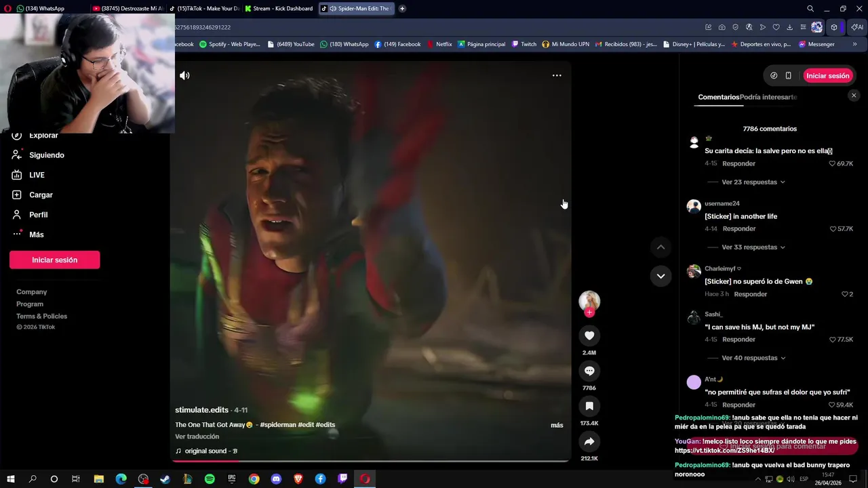Open username24's profile avatar
Viewport: 868px width, 488px height.
coord(694,206)
